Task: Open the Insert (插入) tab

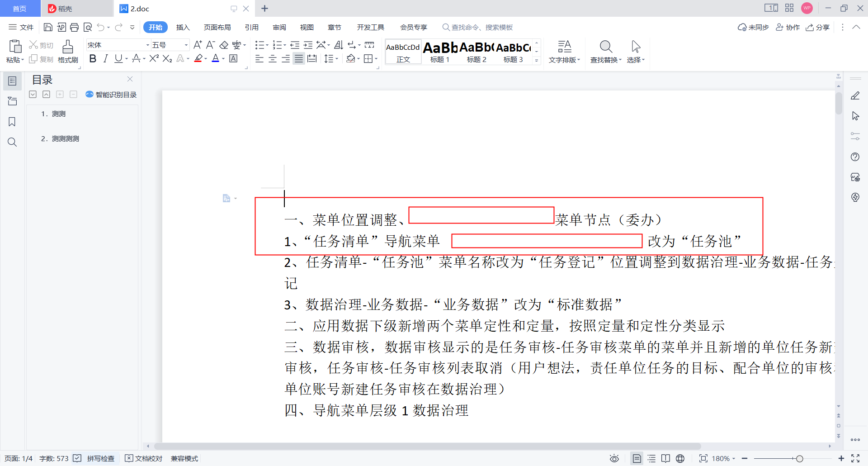Action: point(183,27)
